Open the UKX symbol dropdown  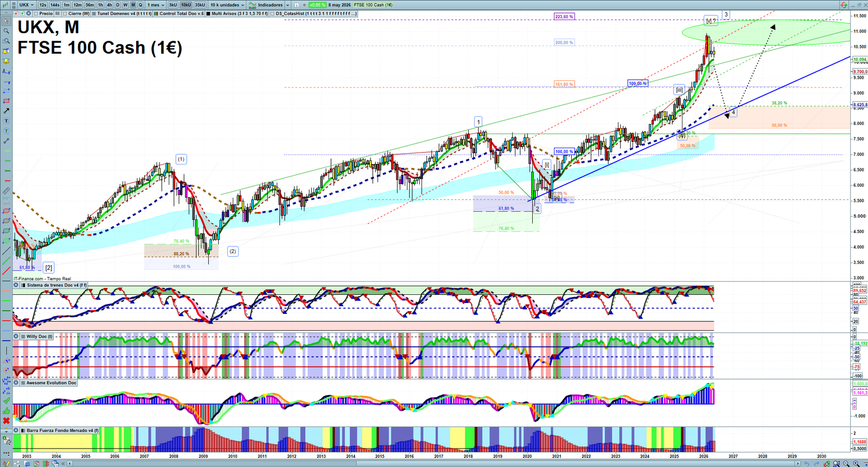coord(28,5)
